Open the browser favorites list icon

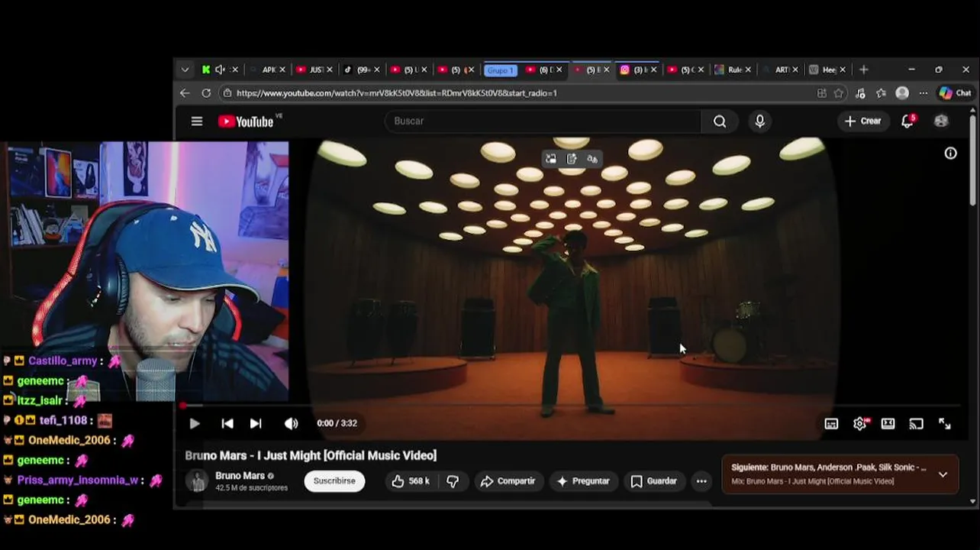point(881,93)
